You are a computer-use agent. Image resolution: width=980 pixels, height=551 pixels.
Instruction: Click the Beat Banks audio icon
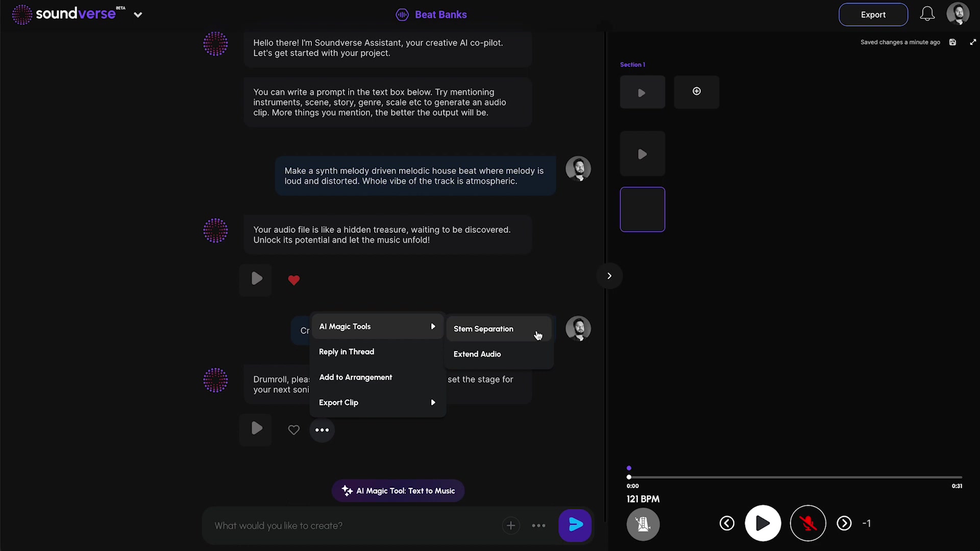[x=402, y=14]
